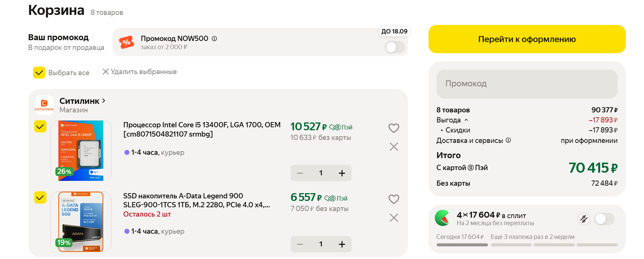Increase Intel processor quantity with plus
Image resolution: width=644 pixels, height=259 pixels.
(342, 173)
